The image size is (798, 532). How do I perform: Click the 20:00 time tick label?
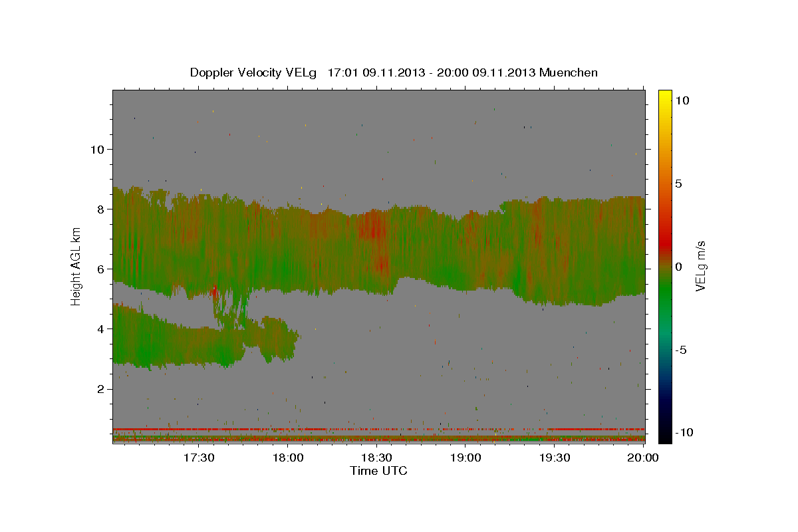point(642,458)
